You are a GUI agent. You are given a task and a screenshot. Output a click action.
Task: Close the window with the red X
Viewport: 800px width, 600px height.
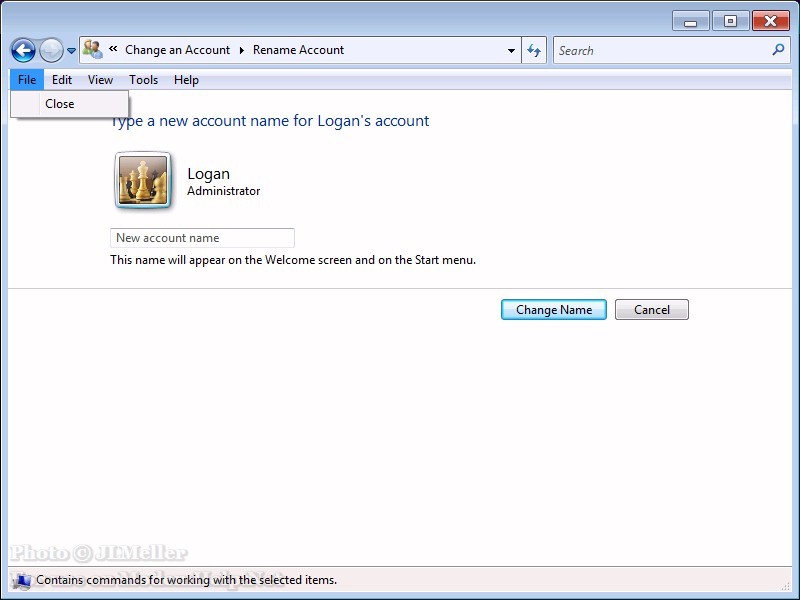[x=770, y=21]
